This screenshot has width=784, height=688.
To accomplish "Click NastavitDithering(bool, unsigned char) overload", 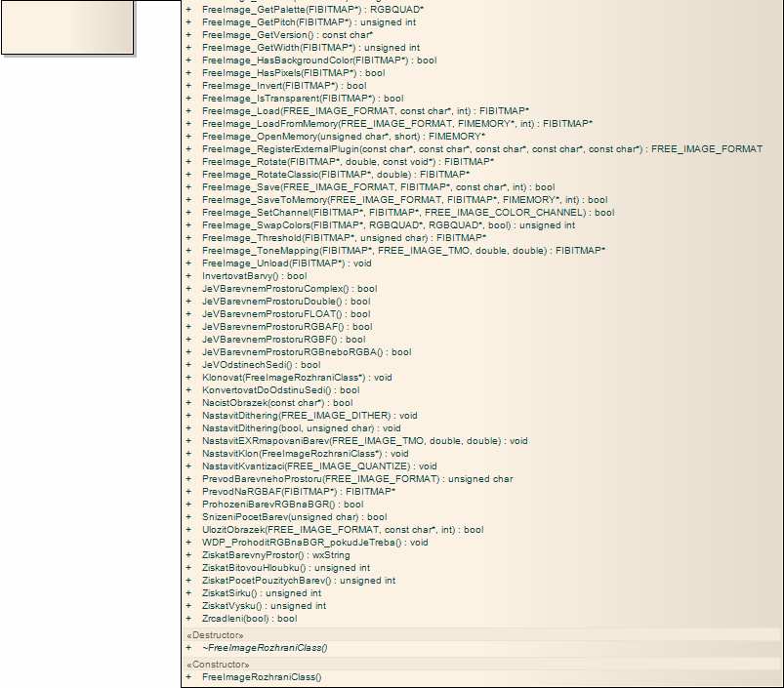I will click(x=302, y=428).
